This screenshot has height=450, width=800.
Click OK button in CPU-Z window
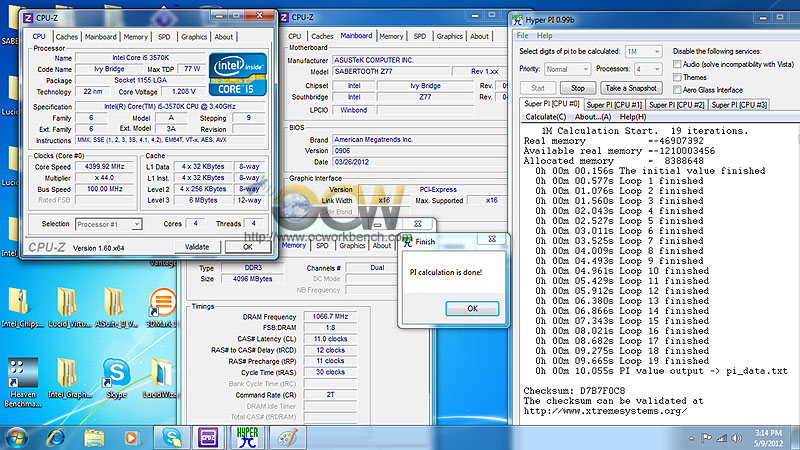(247, 247)
